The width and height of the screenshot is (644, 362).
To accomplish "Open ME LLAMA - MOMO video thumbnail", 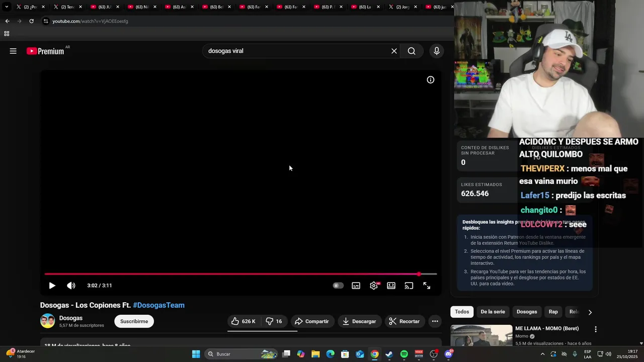I will coord(481,335).
